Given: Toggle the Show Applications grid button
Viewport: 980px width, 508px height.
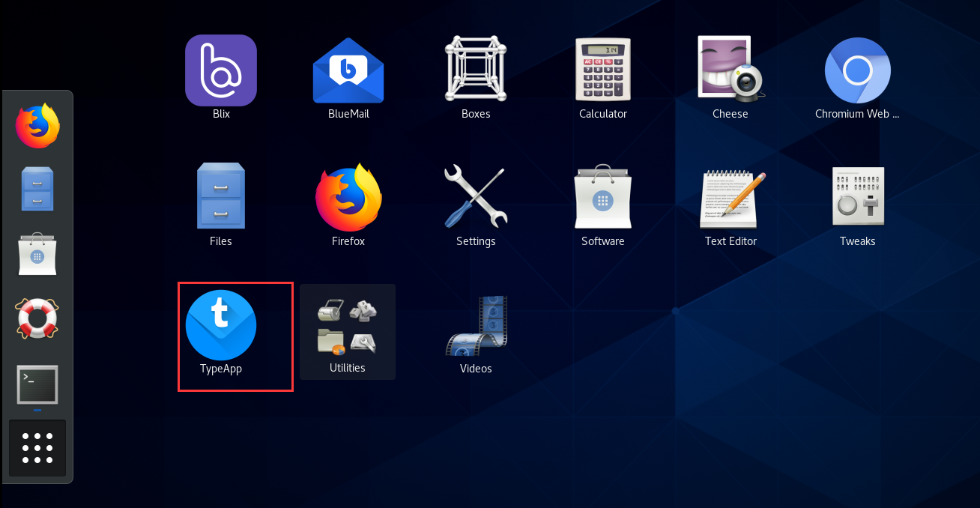Looking at the screenshot, I should coord(37,448).
